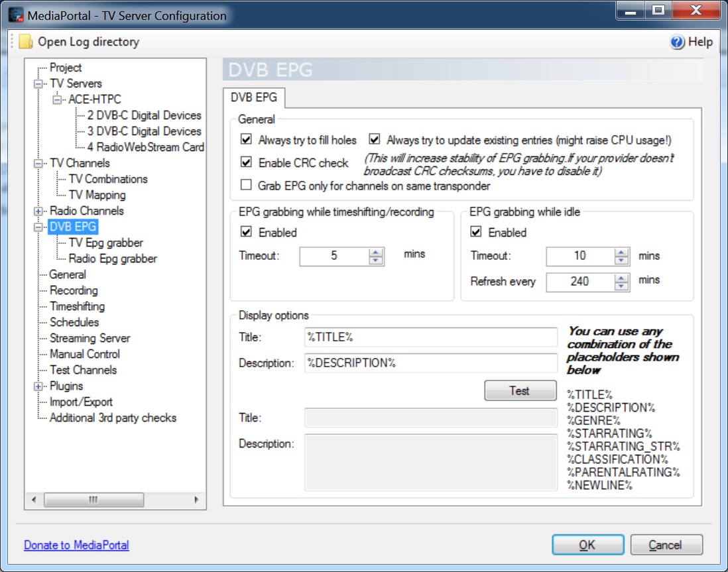The image size is (728, 572).
Task: Open TV Mapping in the tree
Action: (97, 195)
